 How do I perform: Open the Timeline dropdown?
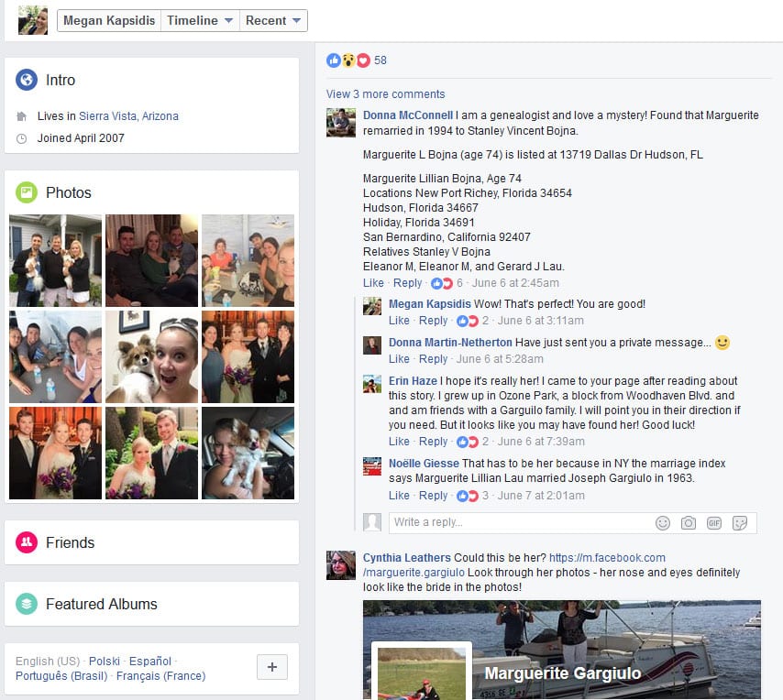(200, 20)
